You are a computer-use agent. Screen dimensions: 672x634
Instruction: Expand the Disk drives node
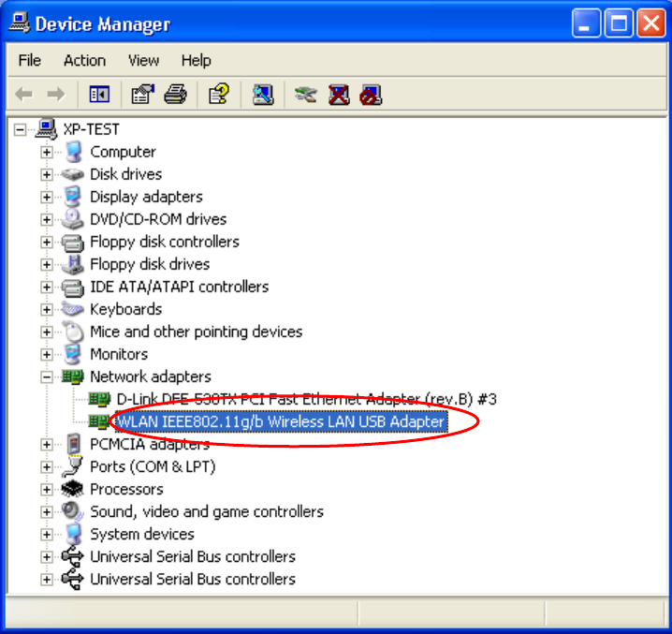(x=46, y=174)
